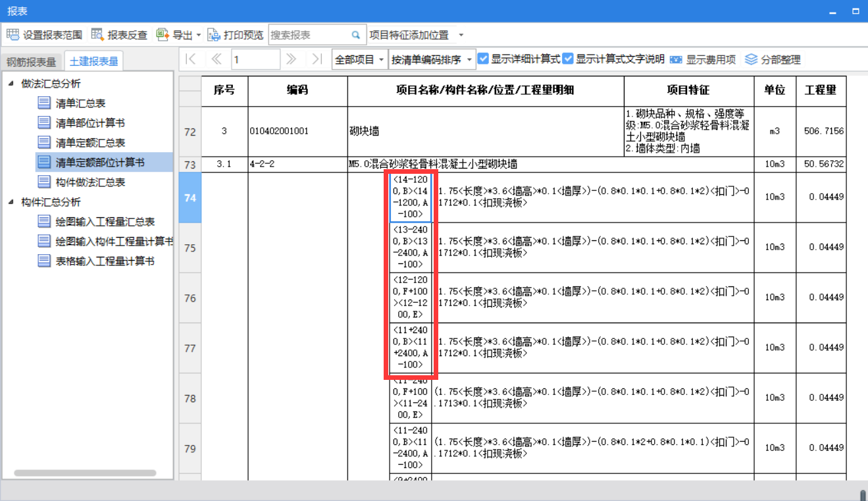Select 表格输入工程量计算书 report
868x501 pixels.
tap(105, 261)
